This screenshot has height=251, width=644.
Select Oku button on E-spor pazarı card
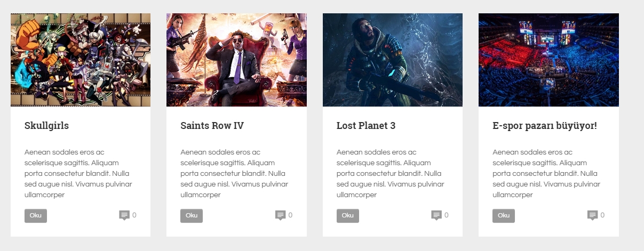tap(504, 216)
